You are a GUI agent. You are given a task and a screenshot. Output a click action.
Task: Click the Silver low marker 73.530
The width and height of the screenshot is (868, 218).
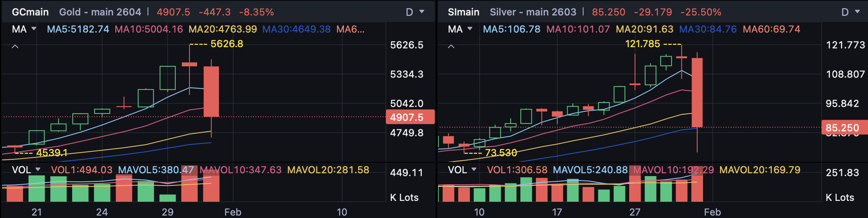pyautogui.click(x=501, y=153)
